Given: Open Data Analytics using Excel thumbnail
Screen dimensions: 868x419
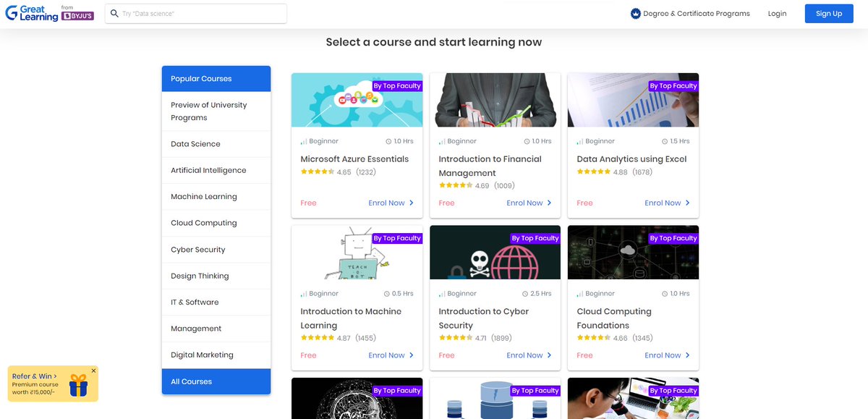Looking at the screenshot, I should tap(634, 100).
